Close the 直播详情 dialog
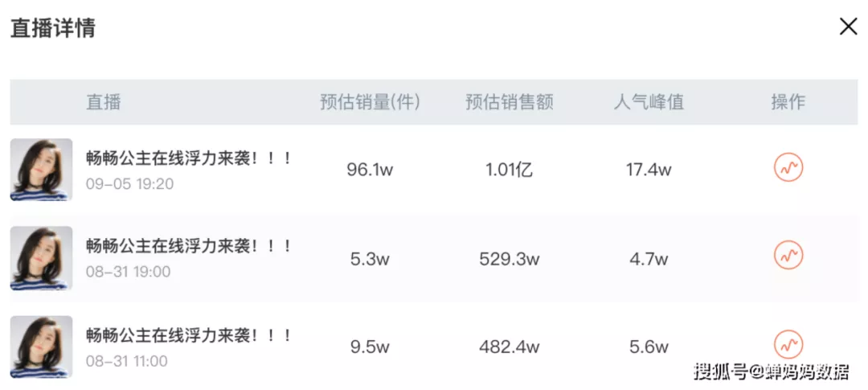The image size is (868, 390). click(848, 27)
